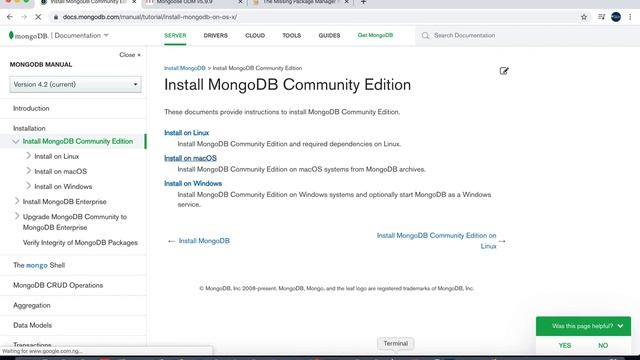Open Aggregation in the sidebar
Viewport: 640px width, 360px height.
click(x=31, y=305)
